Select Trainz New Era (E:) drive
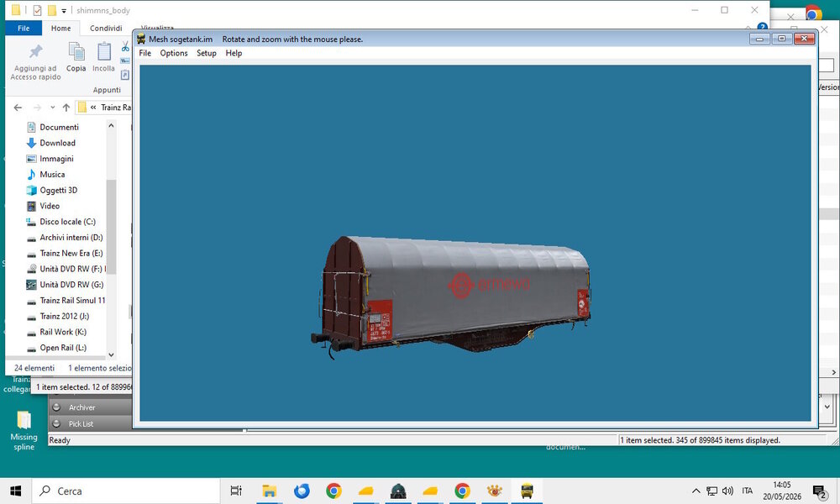Viewport: 840px width, 504px height. pyautogui.click(x=71, y=254)
